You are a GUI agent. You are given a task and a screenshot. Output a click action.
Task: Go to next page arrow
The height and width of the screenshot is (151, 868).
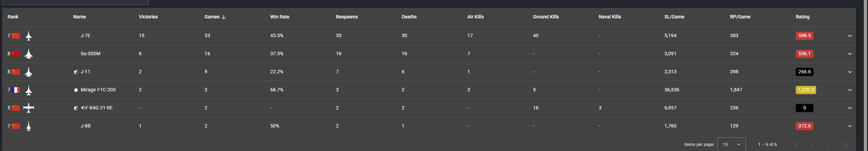point(828,145)
